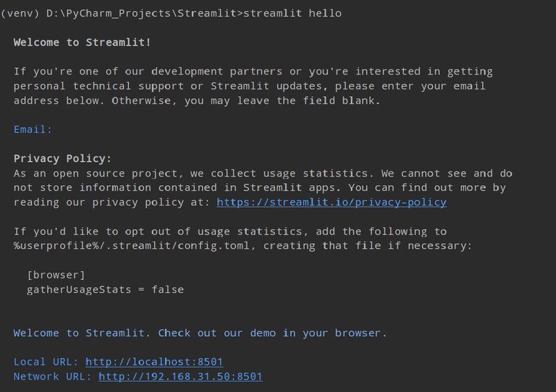Click the [browser] config line
Image resolution: width=556 pixels, height=392 pixels.
56,275
